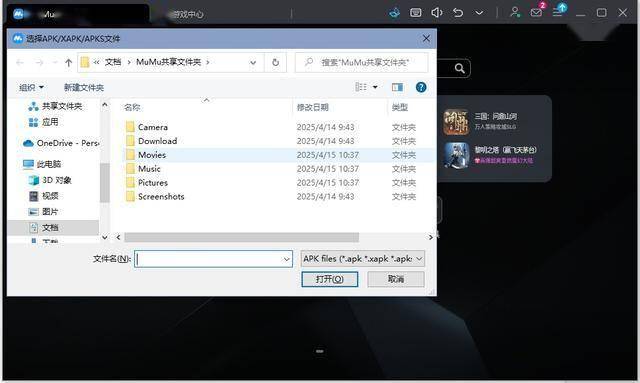Select the Download folder
Screen dimensions: 640x383
click(x=158, y=141)
